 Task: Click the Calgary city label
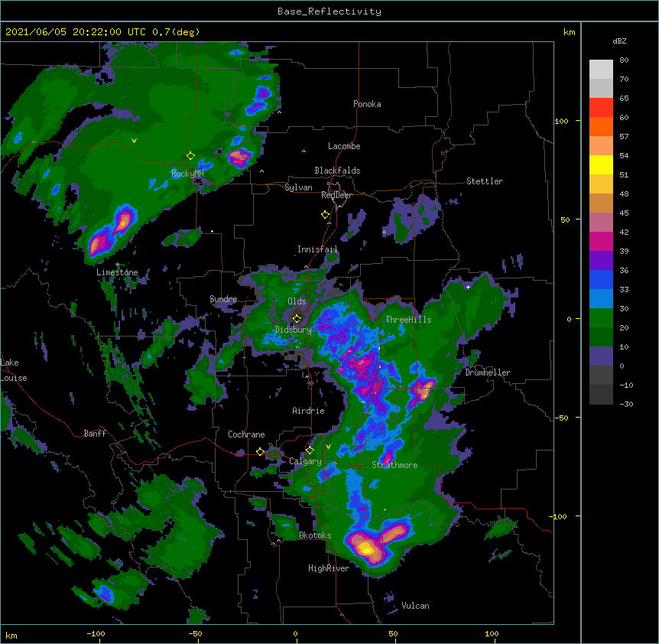click(x=305, y=461)
